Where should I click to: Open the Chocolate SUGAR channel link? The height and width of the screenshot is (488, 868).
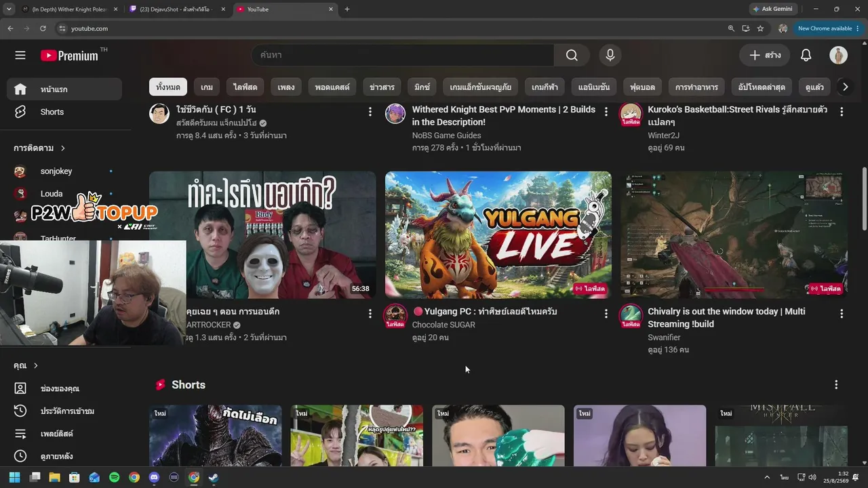(x=443, y=325)
